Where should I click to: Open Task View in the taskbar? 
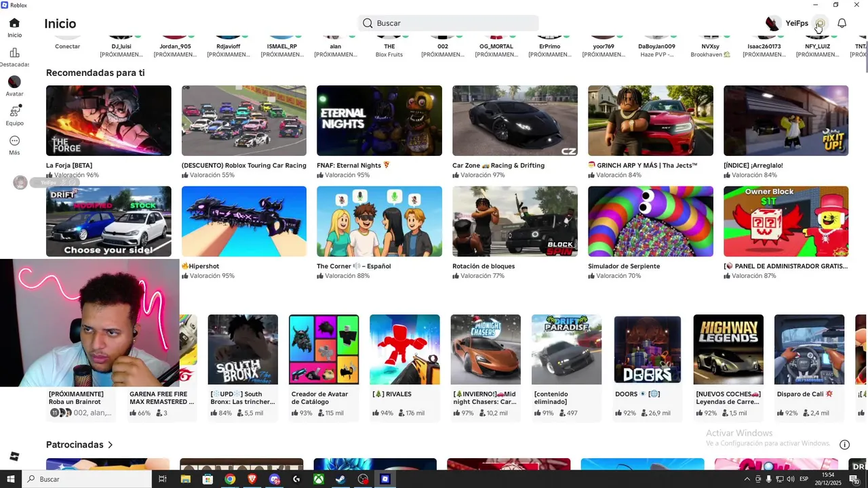point(163,479)
